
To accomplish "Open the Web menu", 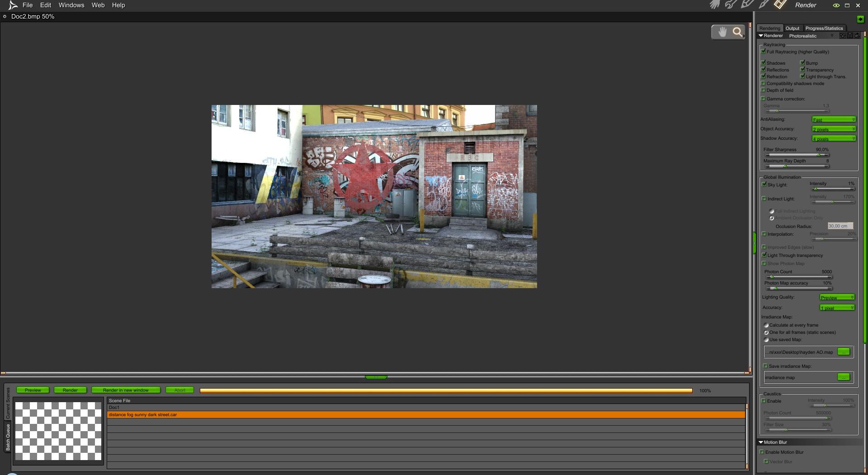I will 98,5.
